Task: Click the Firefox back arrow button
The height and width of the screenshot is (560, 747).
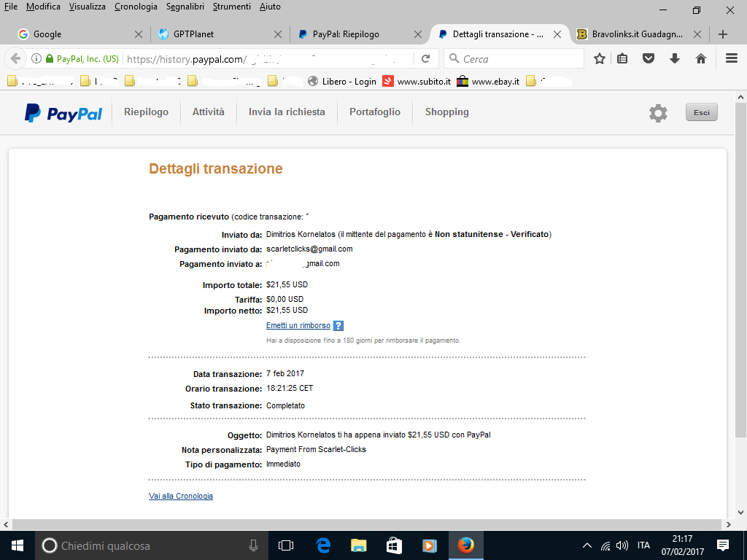Action: (x=15, y=58)
